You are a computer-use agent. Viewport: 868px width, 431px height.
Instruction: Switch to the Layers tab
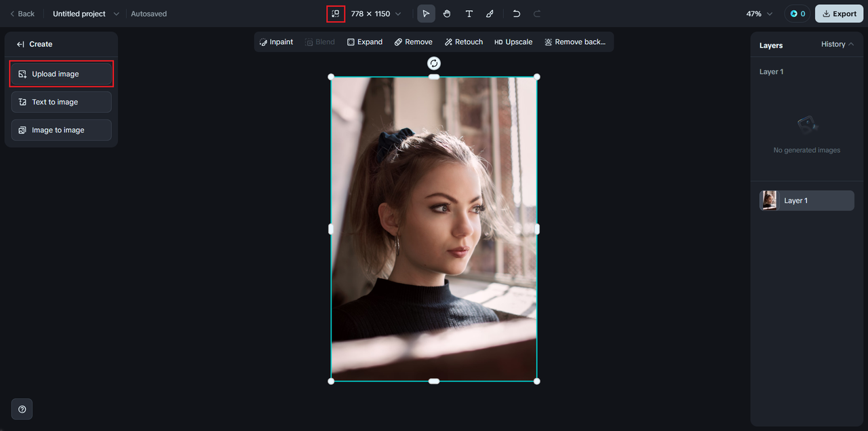pyautogui.click(x=771, y=45)
